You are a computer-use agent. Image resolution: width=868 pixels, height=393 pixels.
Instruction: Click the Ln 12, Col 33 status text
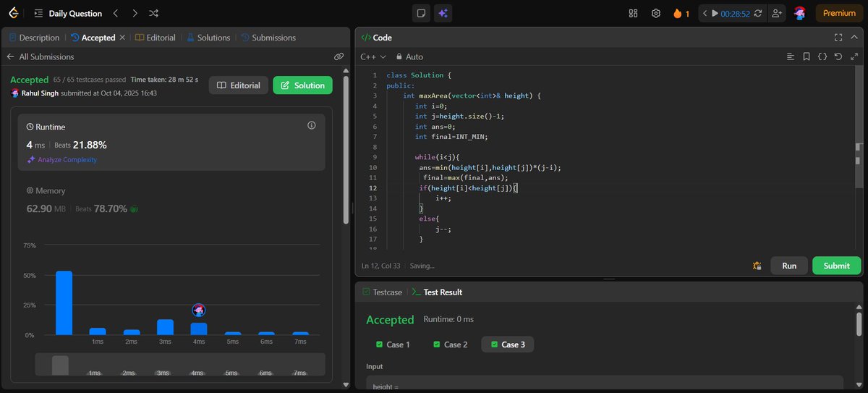click(382, 266)
